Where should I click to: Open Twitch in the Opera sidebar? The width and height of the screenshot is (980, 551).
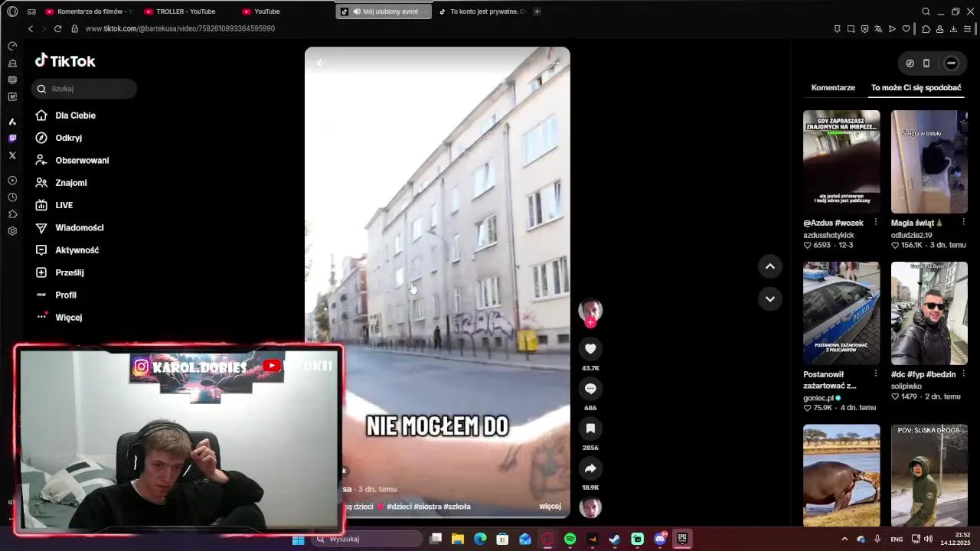[x=12, y=139]
